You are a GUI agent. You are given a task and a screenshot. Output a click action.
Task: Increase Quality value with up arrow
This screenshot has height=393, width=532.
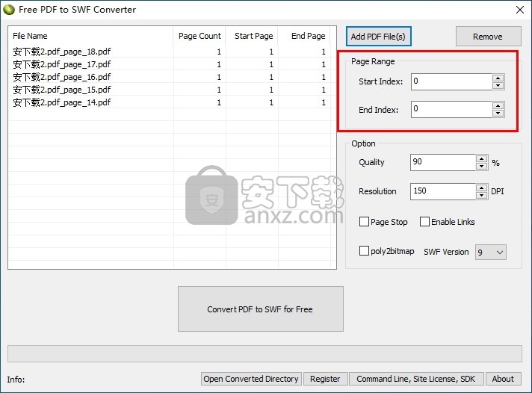tap(482, 158)
